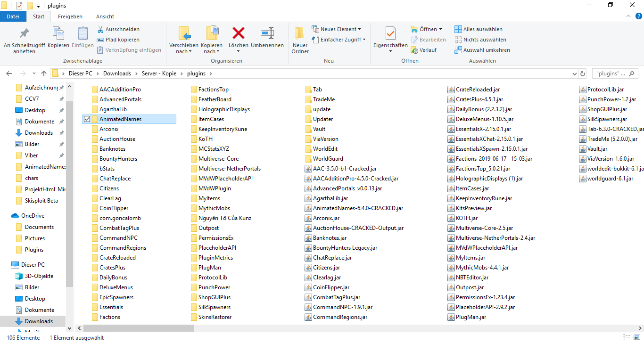Switch to large thumbnails view in status bar

tap(636, 337)
